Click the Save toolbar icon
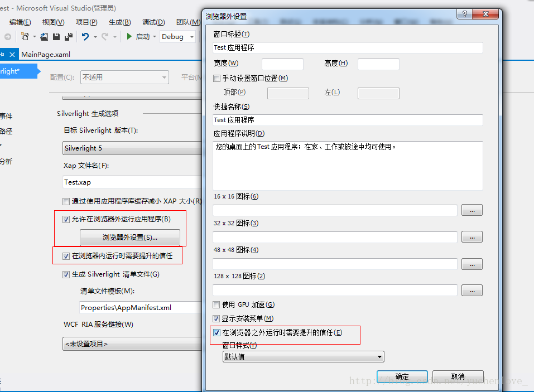The width and height of the screenshot is (534, 392). pos(56,36)
